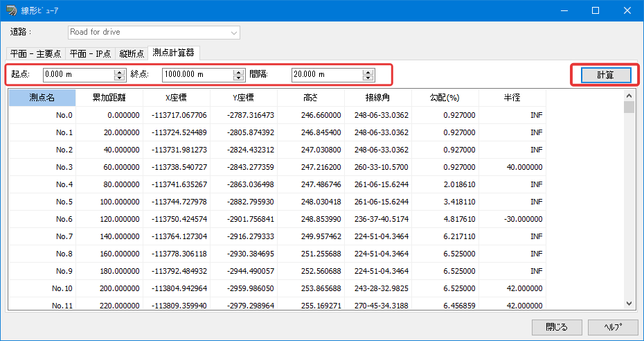Click radius cell 40.000000

pos(512,167)
